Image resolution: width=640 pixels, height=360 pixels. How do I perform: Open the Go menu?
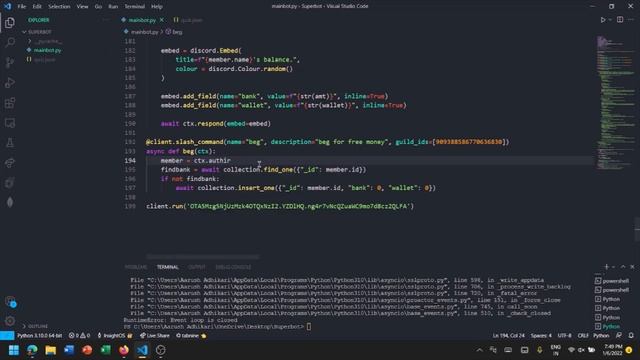tap(98, 7)
